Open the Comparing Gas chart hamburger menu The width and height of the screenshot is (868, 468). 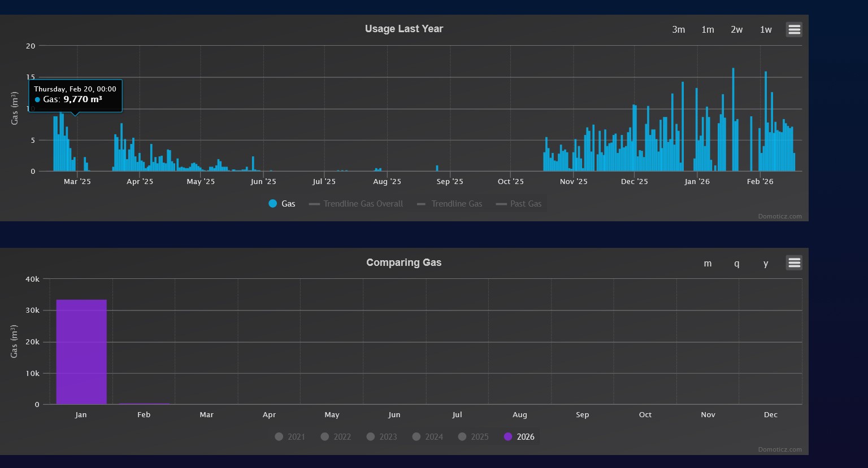point(794,263)
